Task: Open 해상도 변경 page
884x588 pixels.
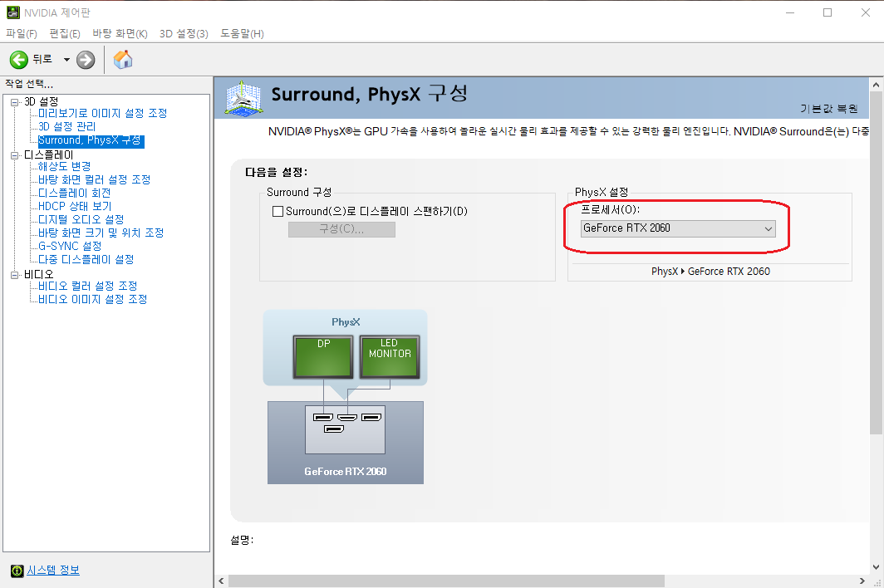Action: coord(64,166)
